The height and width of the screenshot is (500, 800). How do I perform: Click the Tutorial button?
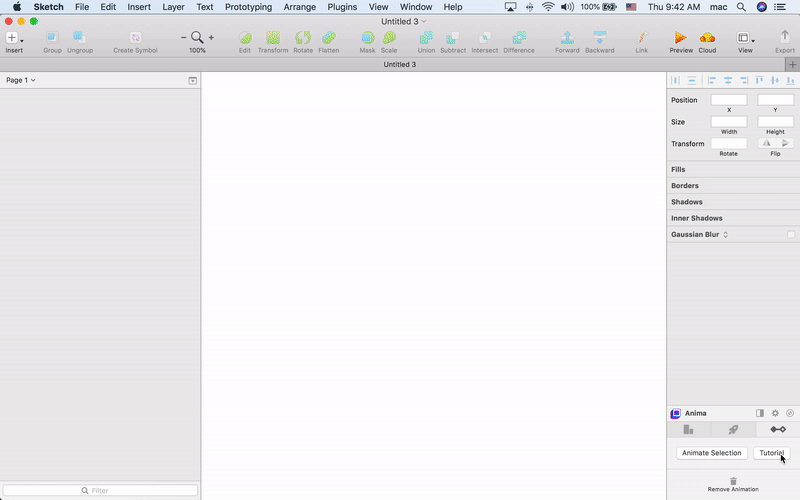[771, 453]
